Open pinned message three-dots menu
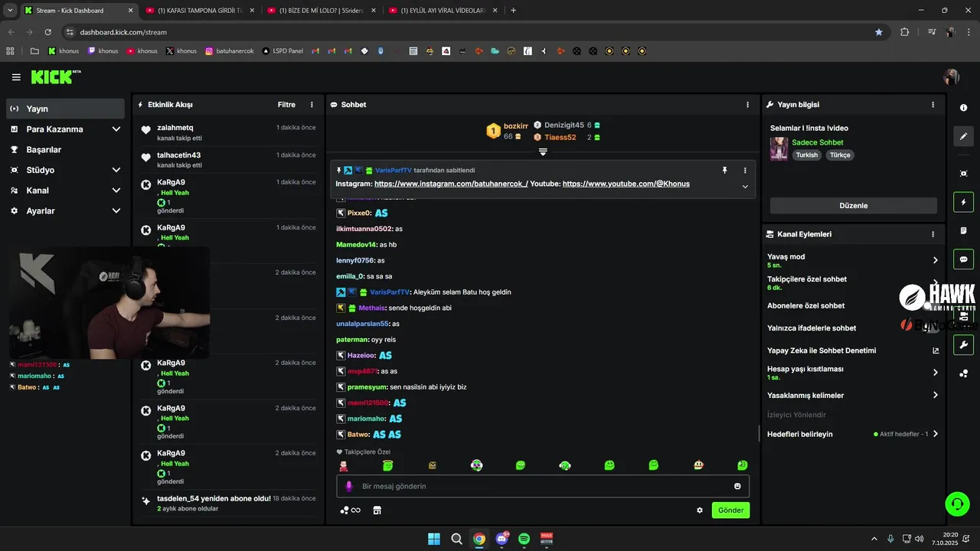Image resolution: width=980 pixels, height=551 pixels. pos(745,170)
